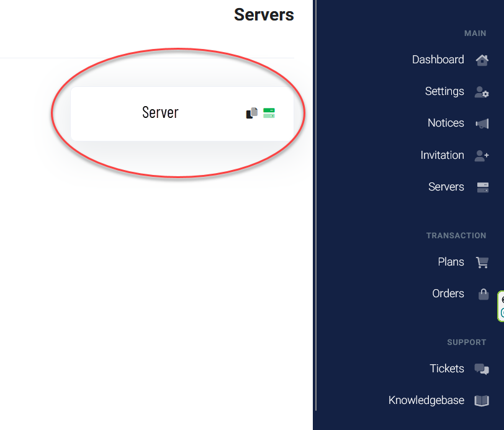Select the Tickets menu entry

(447, 369)
